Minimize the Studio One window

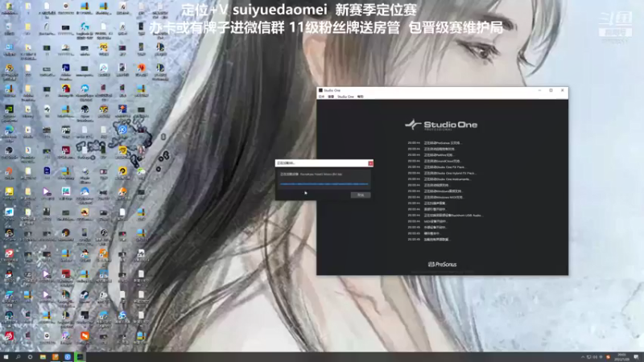pos(539,90)
